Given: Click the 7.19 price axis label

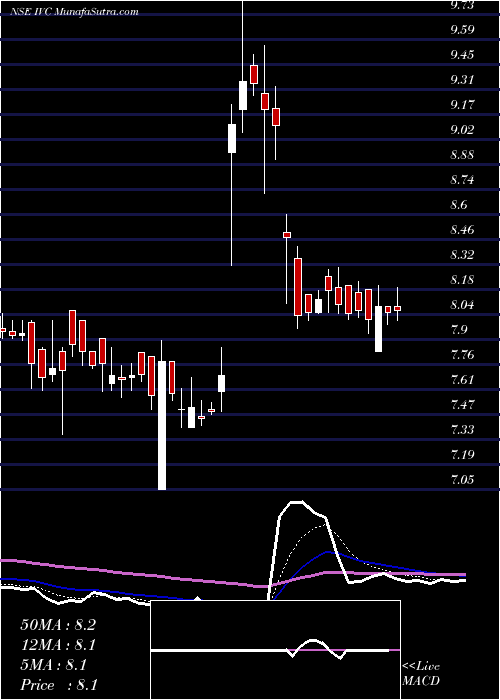Looking at the screenshot, I should point(463,455).
